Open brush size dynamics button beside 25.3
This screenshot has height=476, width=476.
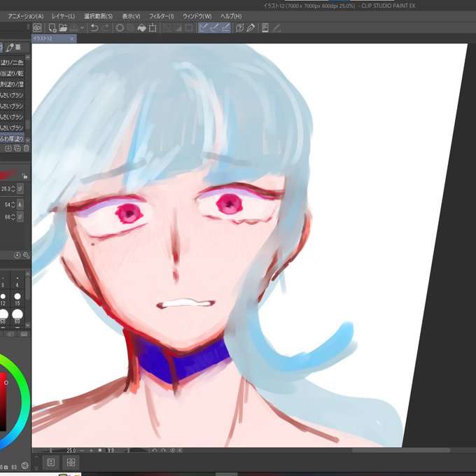click(20, 189)
